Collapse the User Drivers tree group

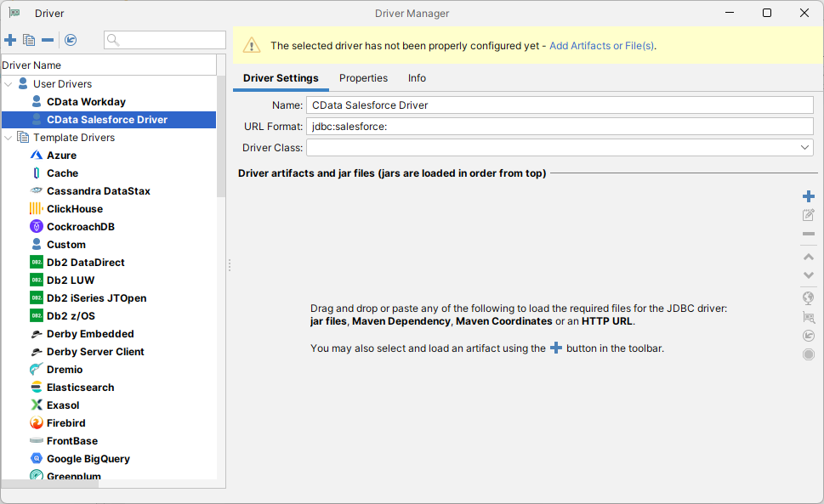click(9, 84)
